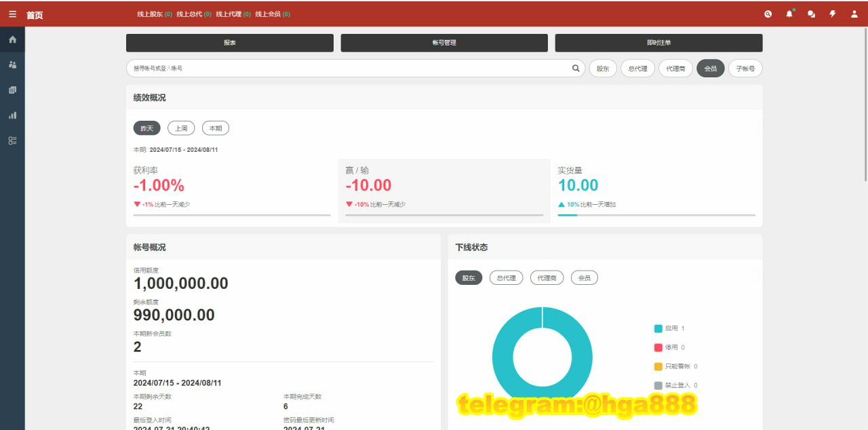Viewport: 868px width, 430px height.
Task: Open the 报表 tab
Action: click(230, 43)
